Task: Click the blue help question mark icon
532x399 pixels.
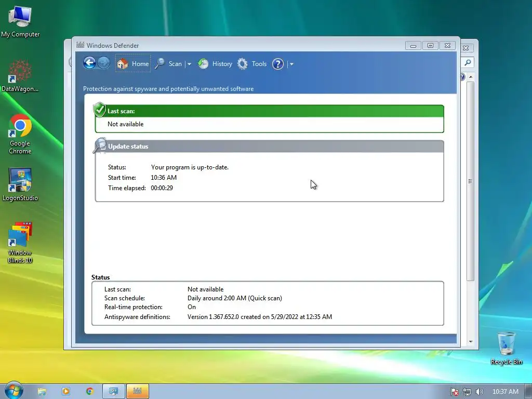Action: [277, 64]
